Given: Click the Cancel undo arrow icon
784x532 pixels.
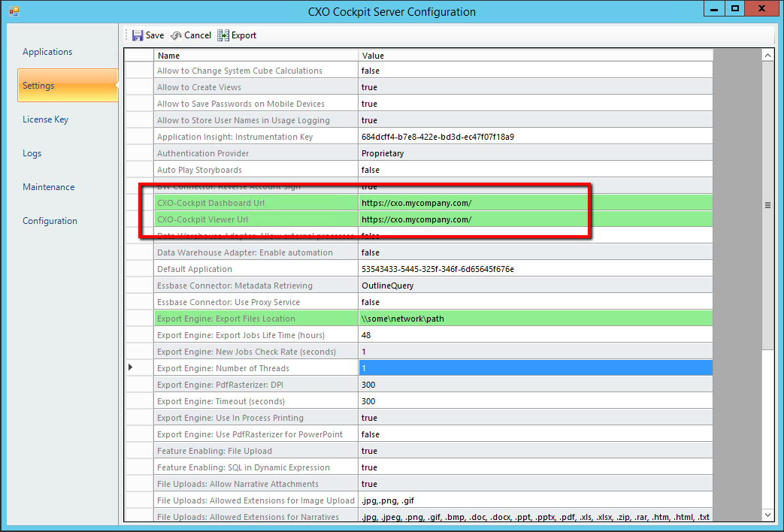Looking at the screenshot, I should tap(176, 35).
